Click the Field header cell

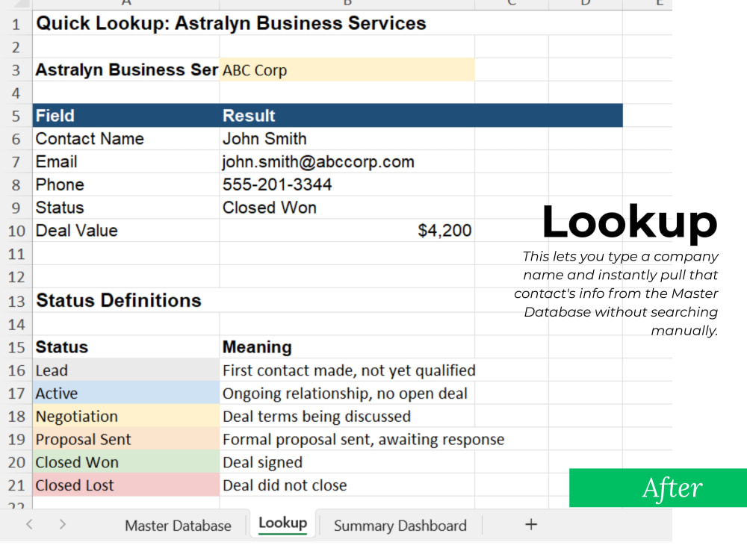(x=126, y=116)
